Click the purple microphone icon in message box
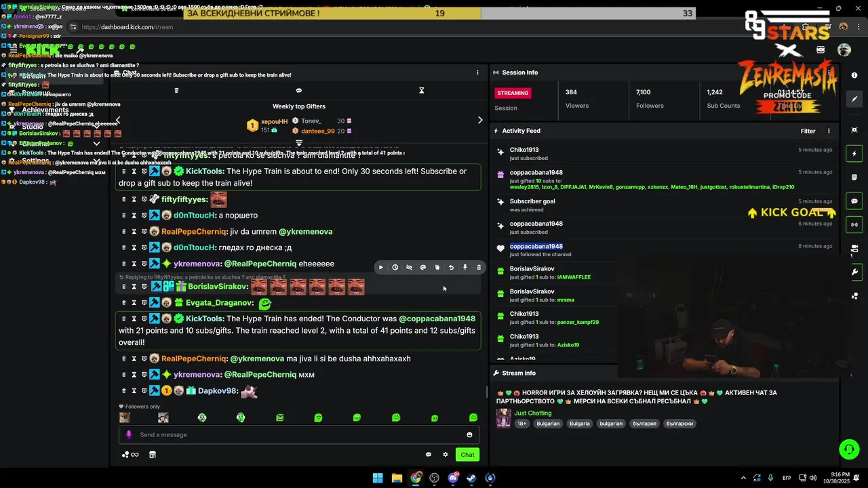Screen dimensions: 868x488 click(x=129, y=435)
